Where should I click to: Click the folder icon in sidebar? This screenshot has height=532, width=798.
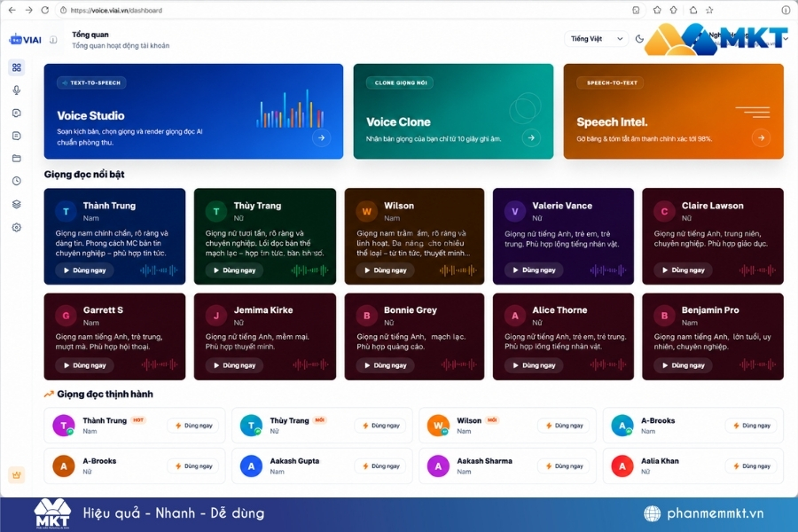17,159
